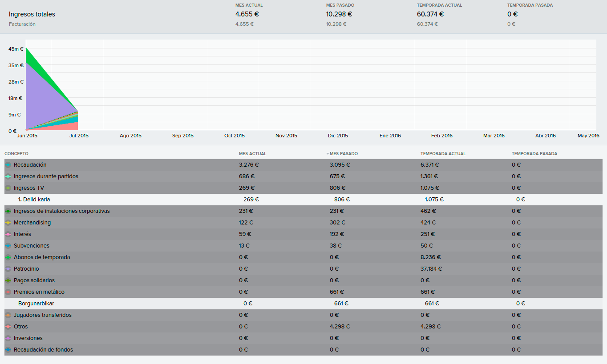This screenshot has width=607, height=364.
Task: Click Temporada Actual total 60.374 €
Action: point(430,14)
